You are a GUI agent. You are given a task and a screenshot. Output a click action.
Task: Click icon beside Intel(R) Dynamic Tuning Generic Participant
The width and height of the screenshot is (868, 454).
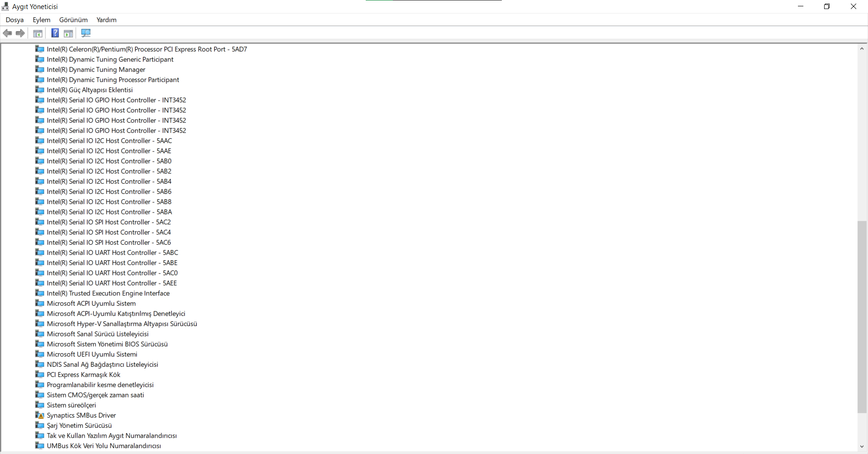tap(40, 60)
